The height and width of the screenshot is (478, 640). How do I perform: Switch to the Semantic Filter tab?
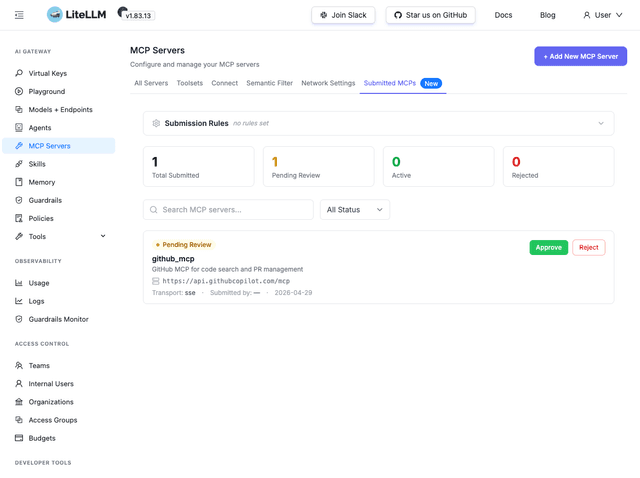click(269, 83)
